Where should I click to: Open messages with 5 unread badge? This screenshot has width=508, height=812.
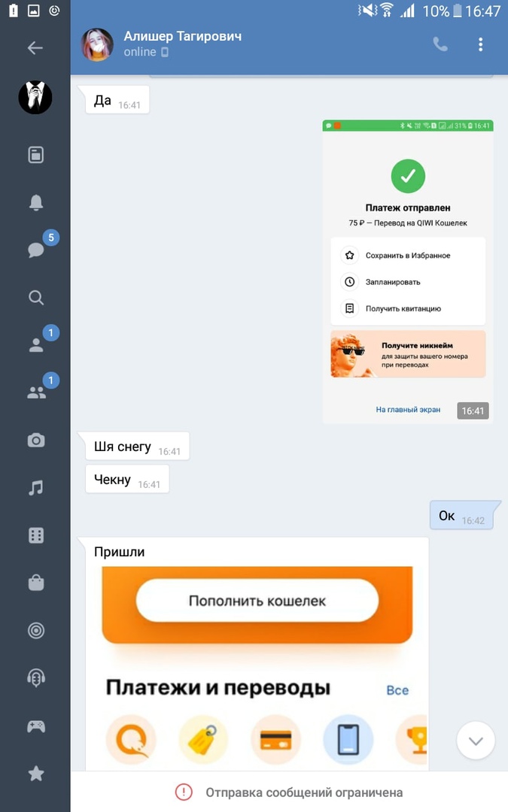pos(36,249)
